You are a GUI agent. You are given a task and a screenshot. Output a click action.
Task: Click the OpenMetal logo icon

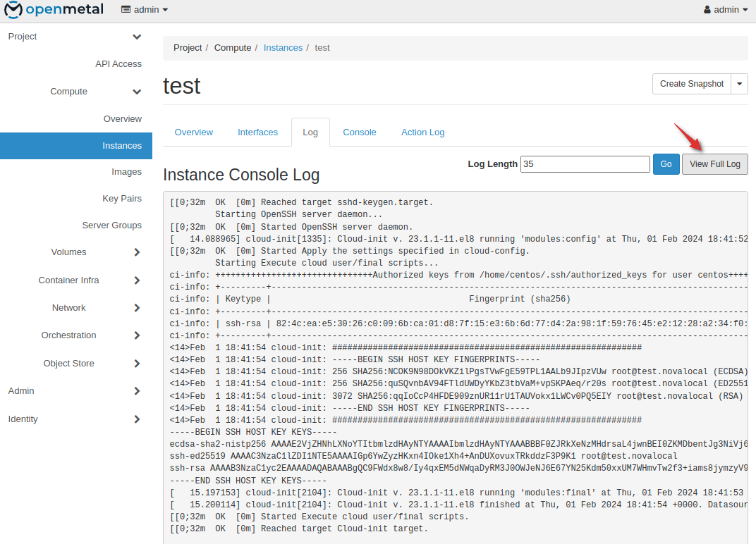coord(13,10)
